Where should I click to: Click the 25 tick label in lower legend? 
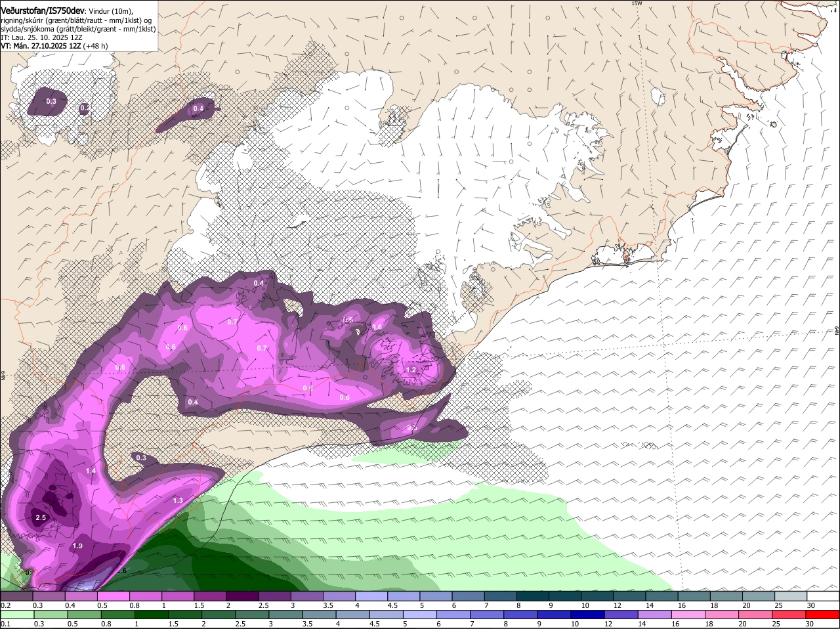click(x=776, y=624)
